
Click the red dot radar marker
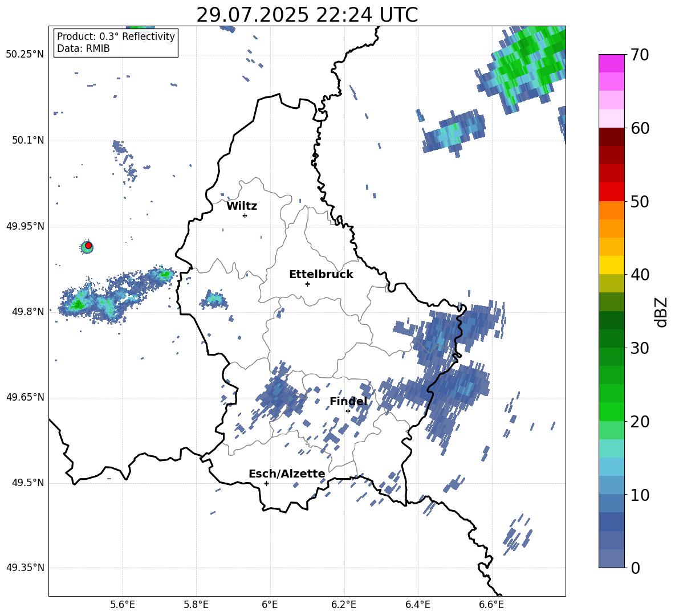coord(88,246)
